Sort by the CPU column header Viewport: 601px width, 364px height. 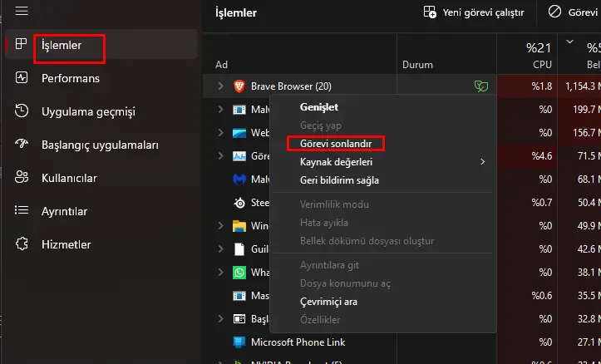point(542,64)
